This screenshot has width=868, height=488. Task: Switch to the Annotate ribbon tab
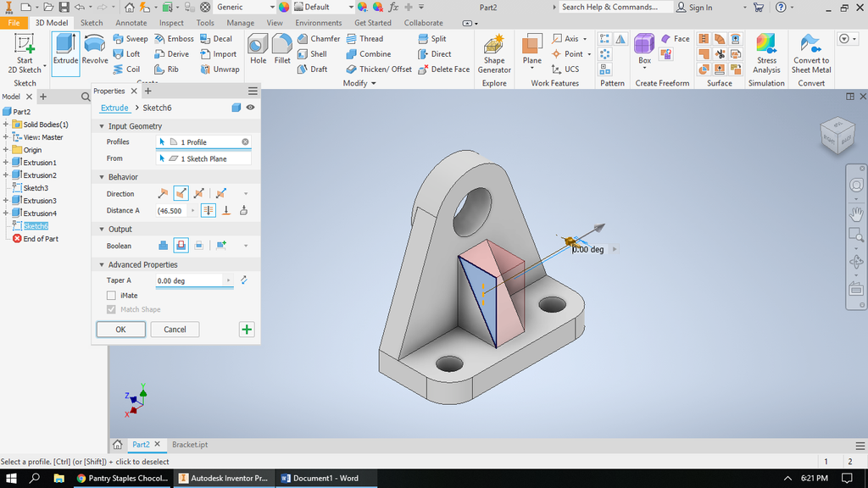coord(131,23)
